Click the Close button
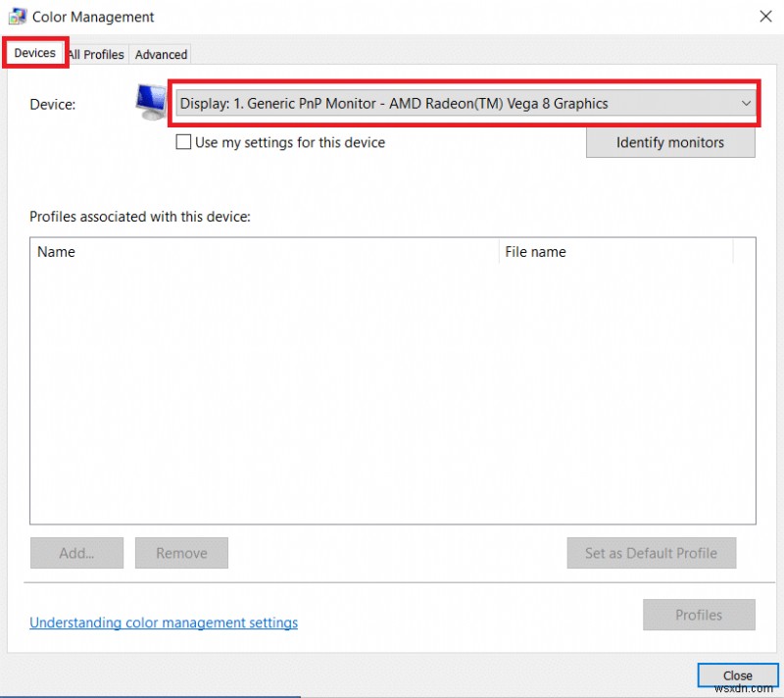The width and height of the screenshot is (784, 698). point(737,674)
